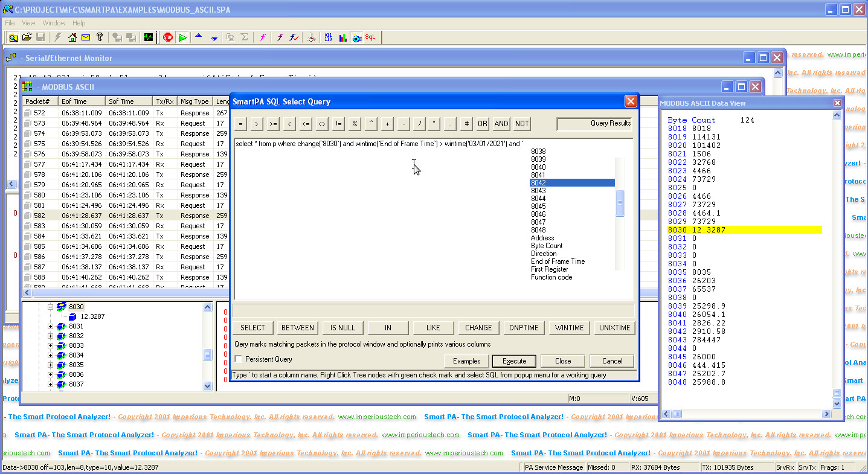Insert the LIKE keyword
Image resolution: width=868 pixels, height=474 pixels.
(x=433, y=328)
